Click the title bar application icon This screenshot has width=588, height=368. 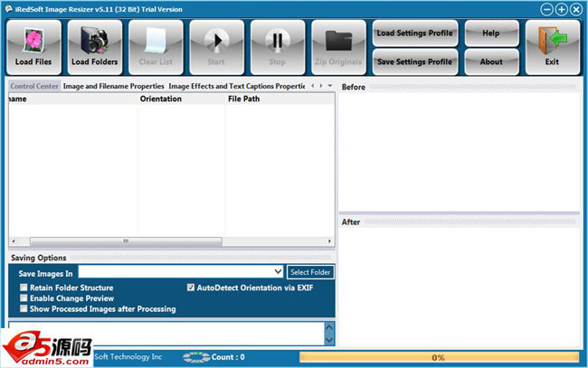pos(9,9)
